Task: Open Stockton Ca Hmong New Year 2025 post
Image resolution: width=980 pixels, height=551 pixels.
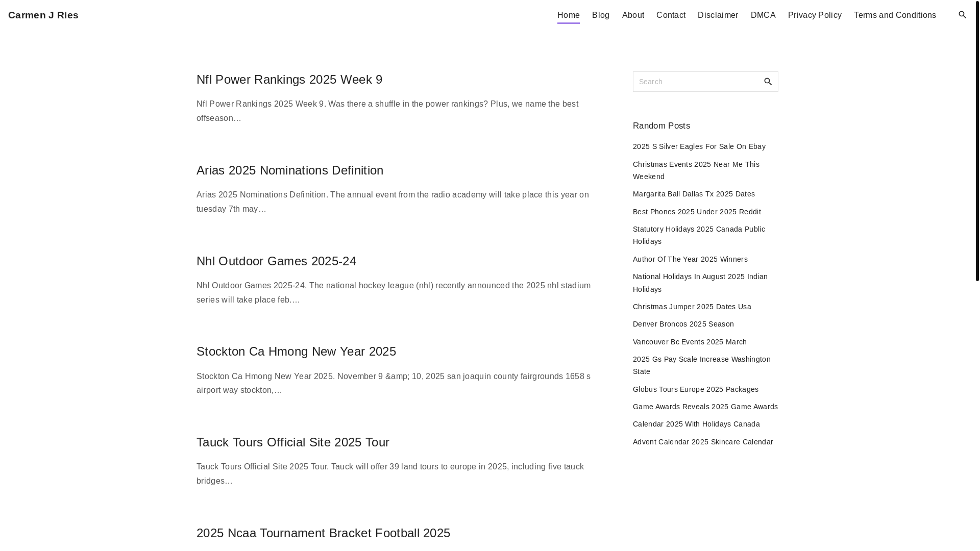Action: (296, 352)
